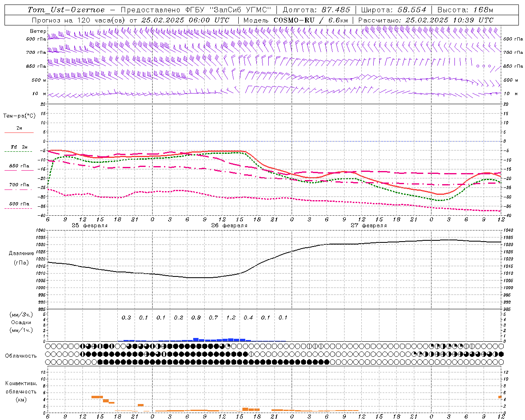525x420 pixels.
Task: Click the 0.3 precipitation amount value
Action: pyautogui.click(x=126, y=317)
